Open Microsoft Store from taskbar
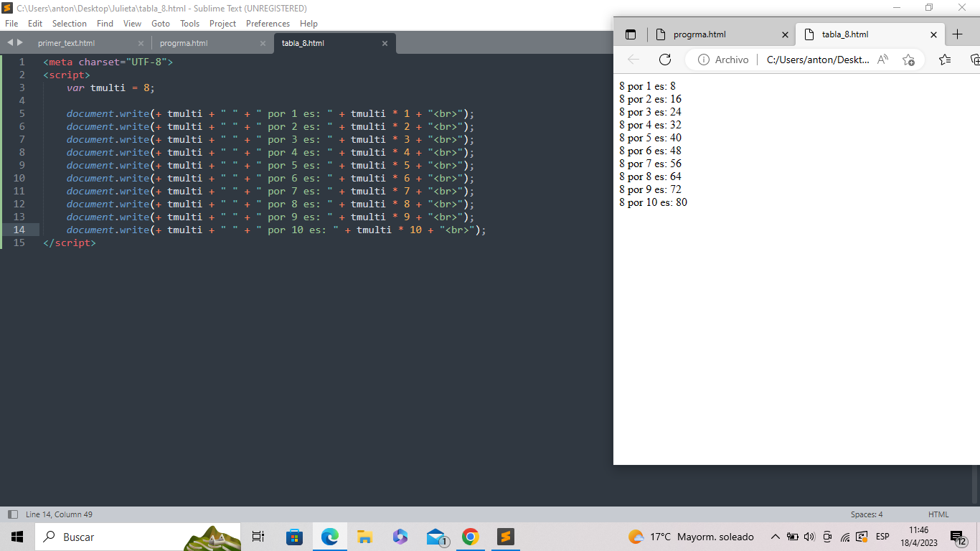 294,537
